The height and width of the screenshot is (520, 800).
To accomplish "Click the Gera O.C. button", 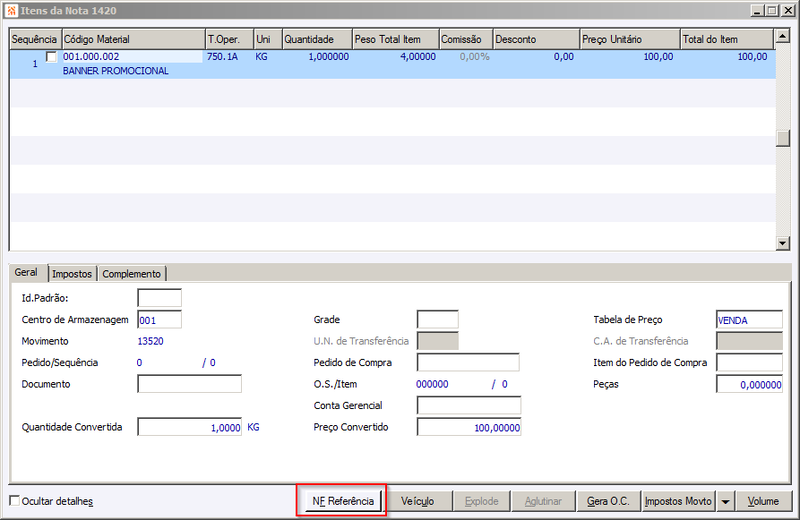I will tap(608, 501).
